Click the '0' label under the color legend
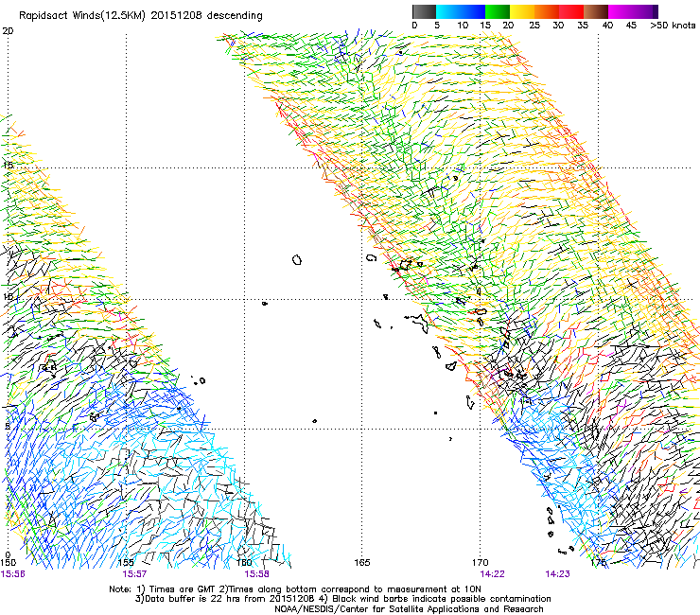 (x=414, y=26)
